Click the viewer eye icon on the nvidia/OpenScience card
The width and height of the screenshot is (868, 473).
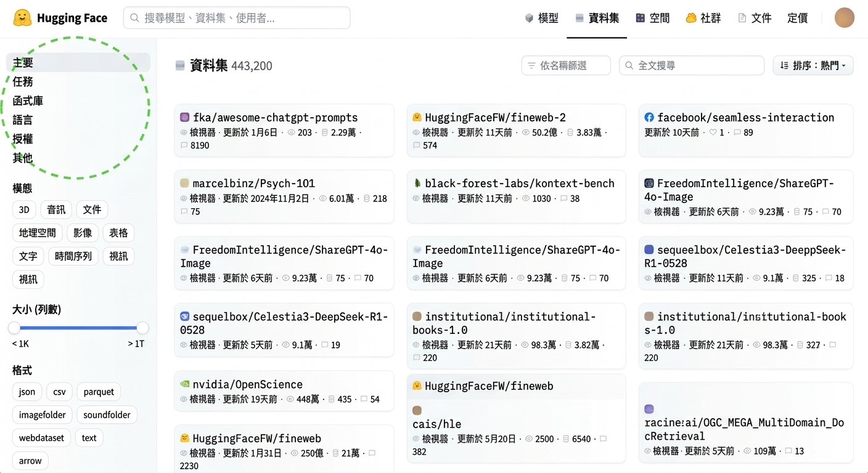pos(184,399)
